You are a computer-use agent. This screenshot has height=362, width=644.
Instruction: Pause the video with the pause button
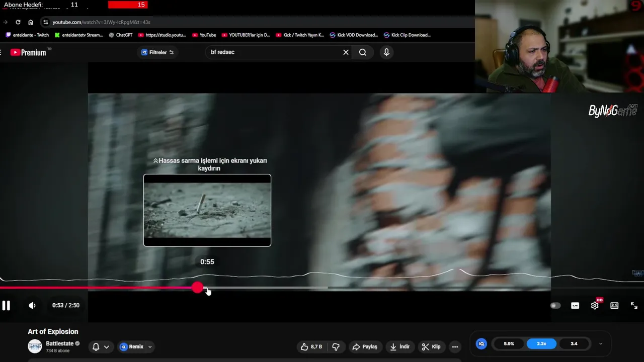pyautogui.click(x=6, y=305)
